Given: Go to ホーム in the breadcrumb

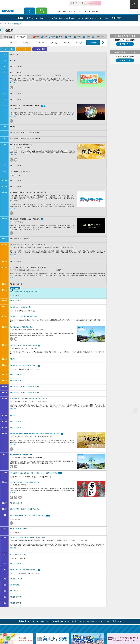Looking at the screenshot, I should (x=2, y=24).
